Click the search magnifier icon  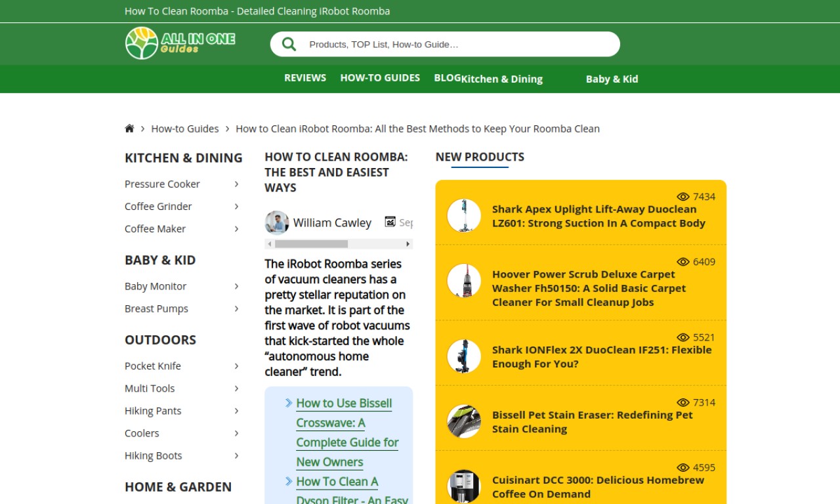coord(289,44)
